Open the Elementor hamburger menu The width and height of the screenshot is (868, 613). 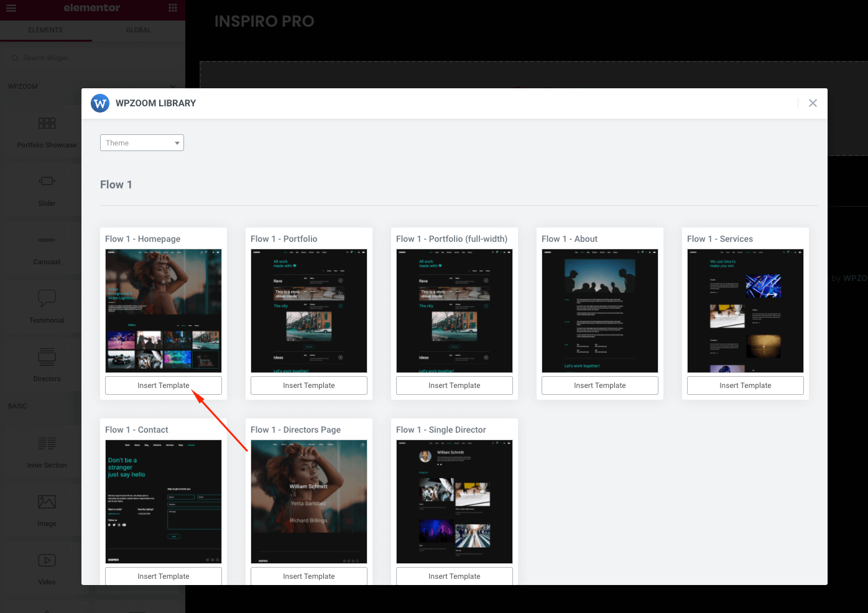pyautogui.click(x=11, y=8)
